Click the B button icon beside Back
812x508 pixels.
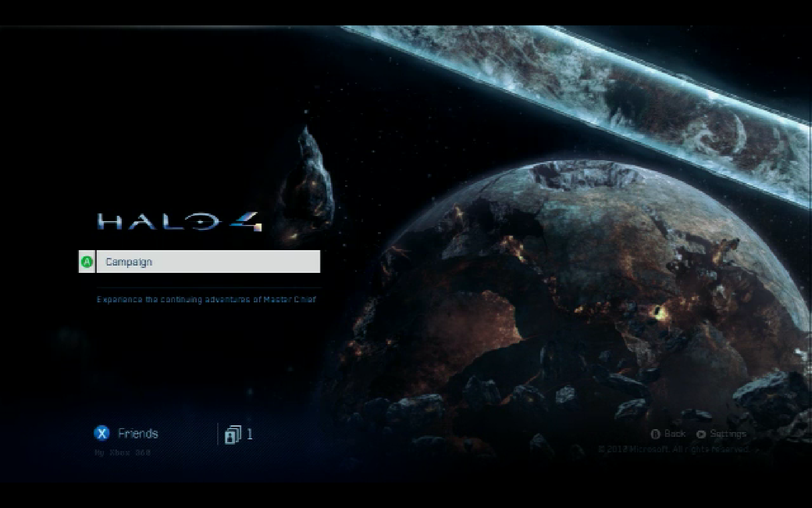pos(655,434)
